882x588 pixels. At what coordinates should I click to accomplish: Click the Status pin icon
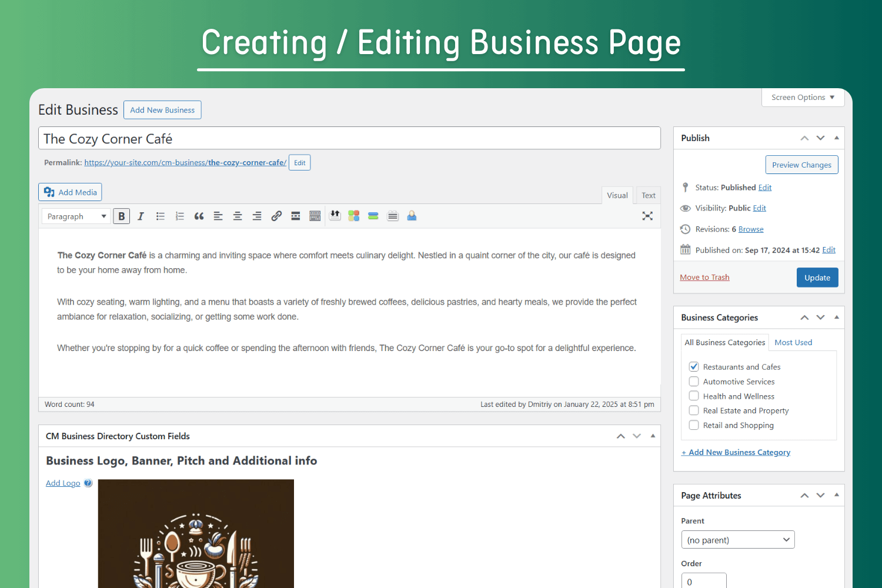click(x=685, y=188)
